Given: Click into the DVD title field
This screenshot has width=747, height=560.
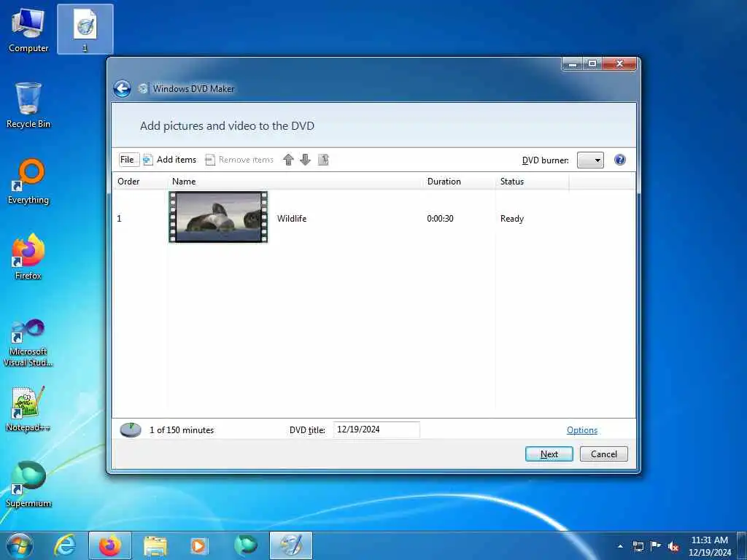Looking at the screenshot, I should (376, 429).
